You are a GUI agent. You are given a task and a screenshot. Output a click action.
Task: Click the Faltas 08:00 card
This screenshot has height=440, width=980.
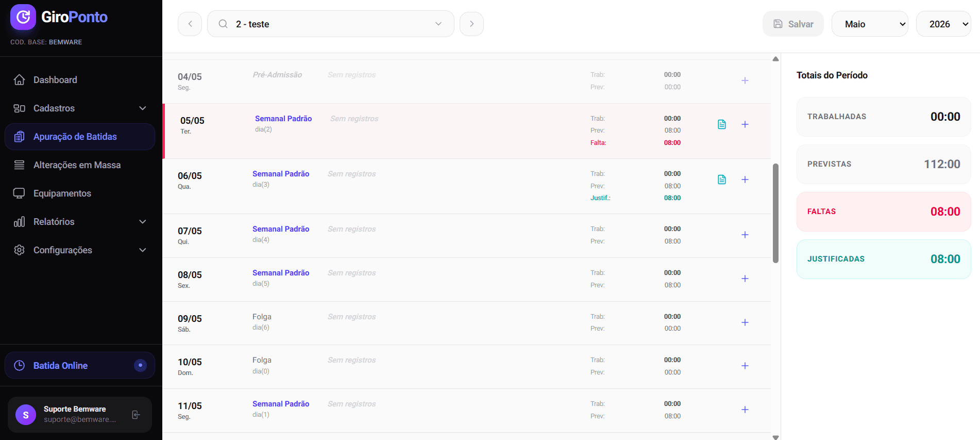pos(884,212)
